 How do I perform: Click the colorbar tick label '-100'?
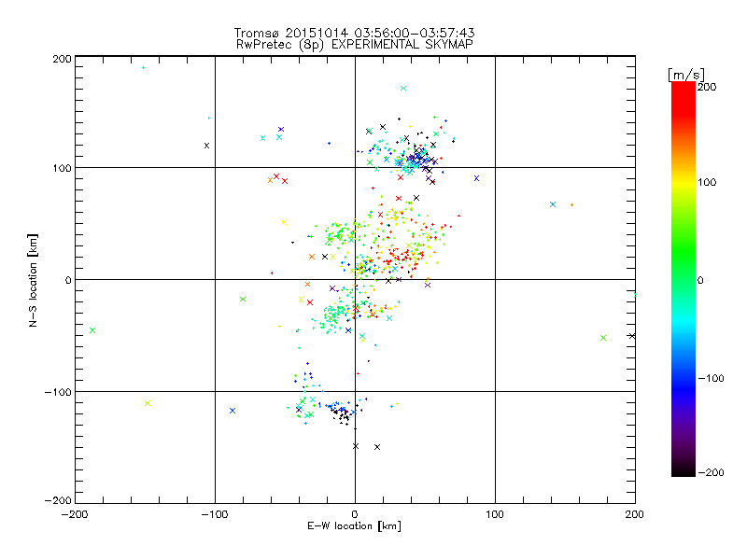[711, 378]
